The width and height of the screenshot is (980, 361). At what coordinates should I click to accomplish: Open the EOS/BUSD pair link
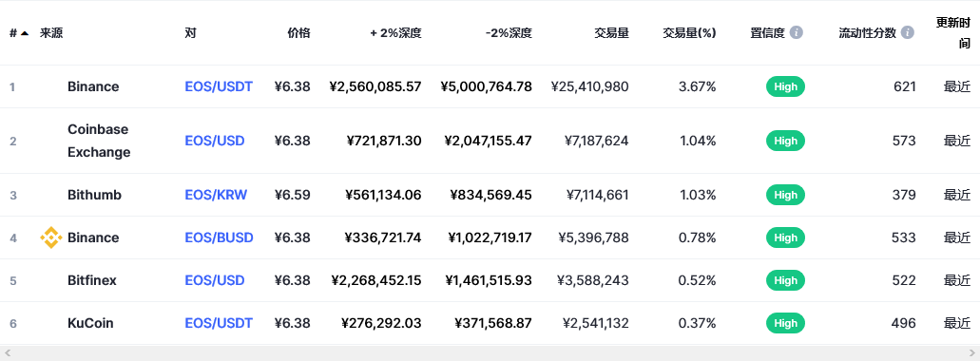[219, 237]
